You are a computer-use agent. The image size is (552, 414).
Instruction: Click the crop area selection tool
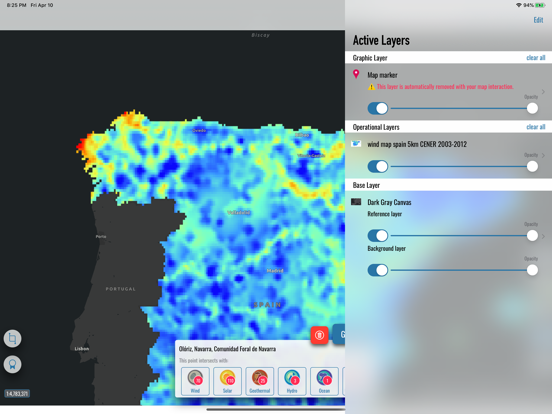tap(12, 339)
